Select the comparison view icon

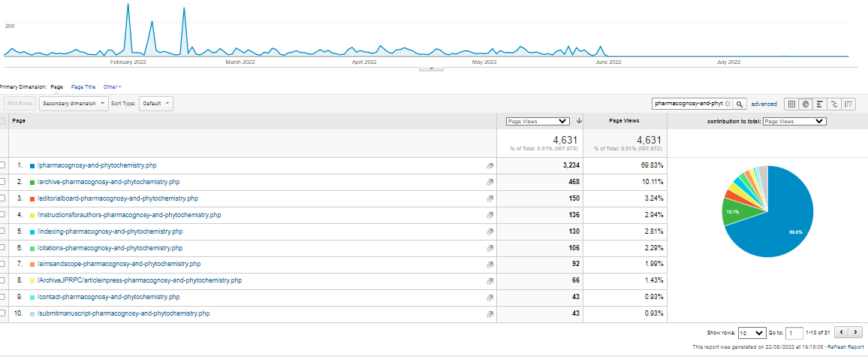click(834, 104)
